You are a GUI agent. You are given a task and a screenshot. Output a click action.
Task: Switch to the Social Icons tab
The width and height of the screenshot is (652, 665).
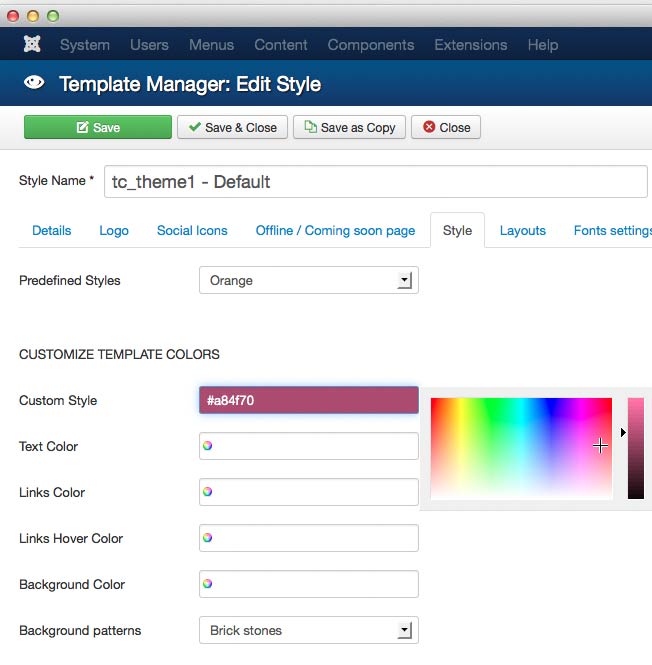[192, 231]
